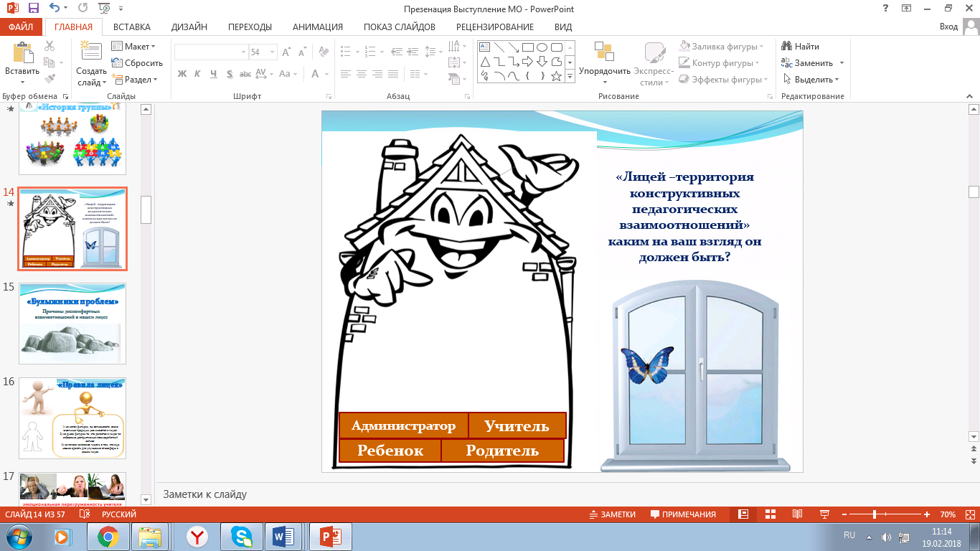Toggle the ЗАМЕТКИ notes pane
The height and width of the screenshot is (551, 980).
pos(612,514)
